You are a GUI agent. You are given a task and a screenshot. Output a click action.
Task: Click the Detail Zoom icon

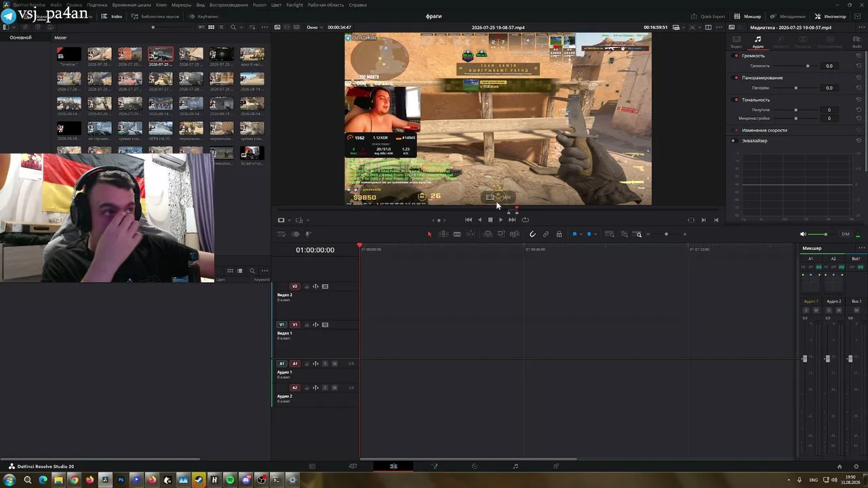coord(625,235)
